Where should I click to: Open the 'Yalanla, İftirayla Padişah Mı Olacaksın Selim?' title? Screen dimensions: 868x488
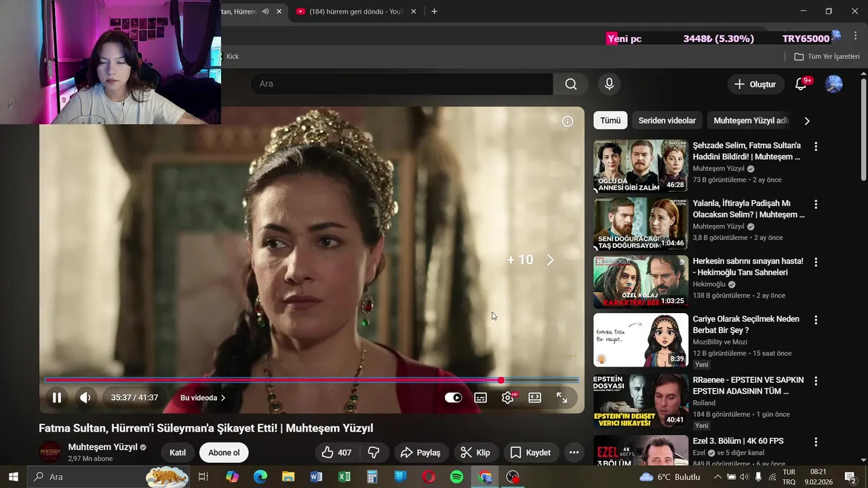click(749, 209)
